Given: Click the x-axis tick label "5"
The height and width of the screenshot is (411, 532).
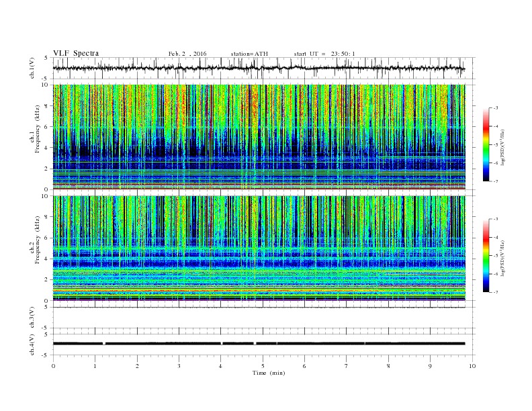Looking at the screenshot, I should click(x=263, y=366).
